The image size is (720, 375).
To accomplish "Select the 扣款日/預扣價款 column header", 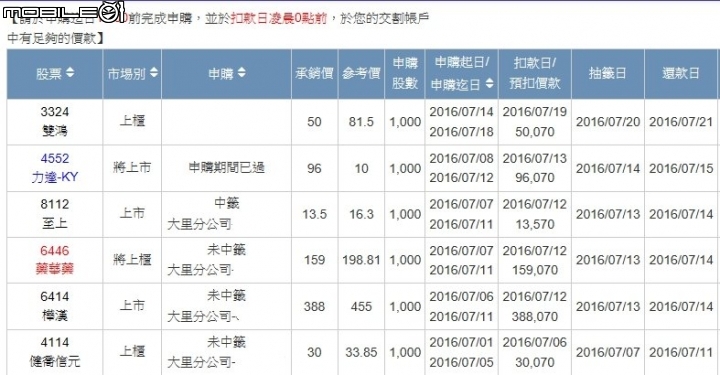I will coord(535,73).
